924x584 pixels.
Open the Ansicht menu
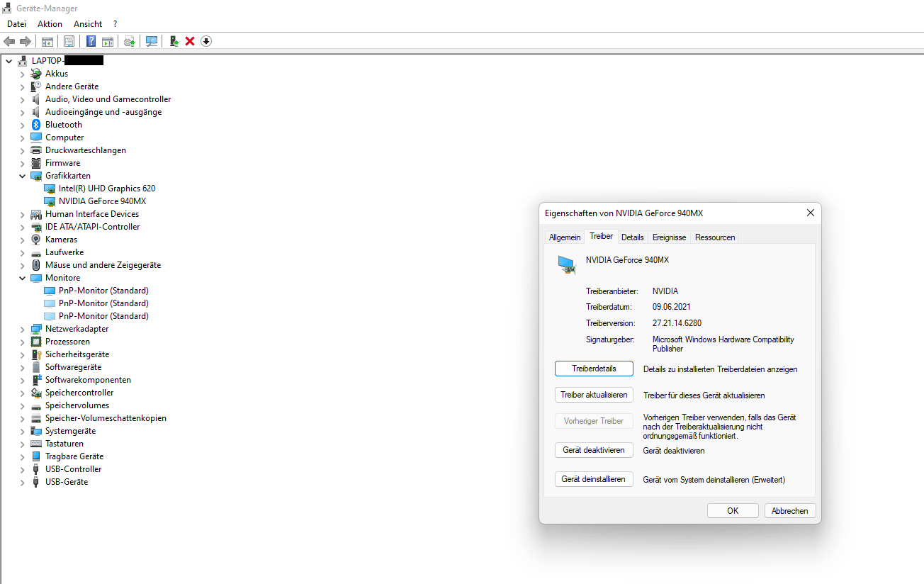tap(88, 24)
